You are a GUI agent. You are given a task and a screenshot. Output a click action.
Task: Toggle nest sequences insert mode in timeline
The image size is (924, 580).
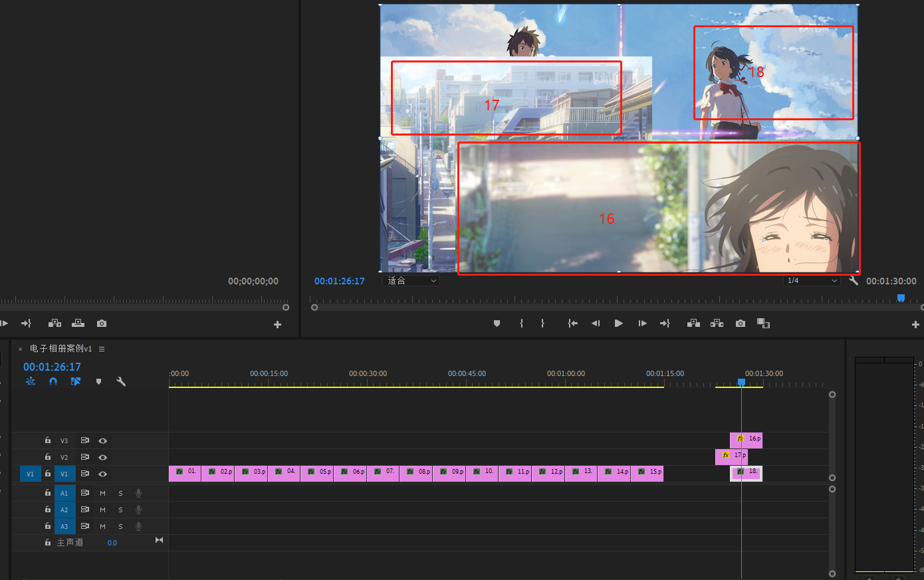pos(31,381)
